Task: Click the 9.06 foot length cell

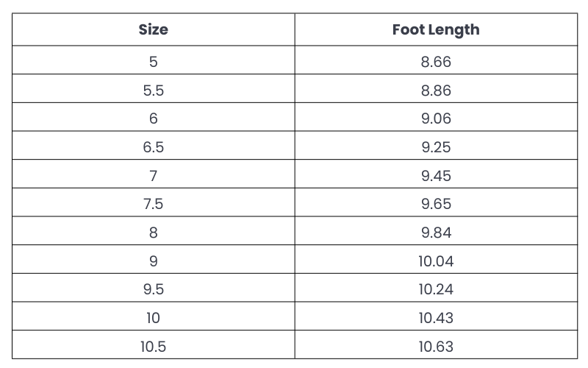Action: pos(436,118)
